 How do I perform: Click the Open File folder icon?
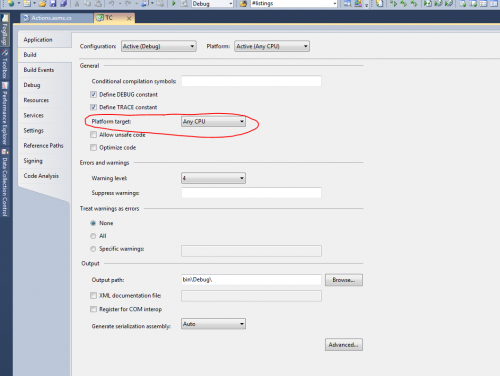point(42,3)
